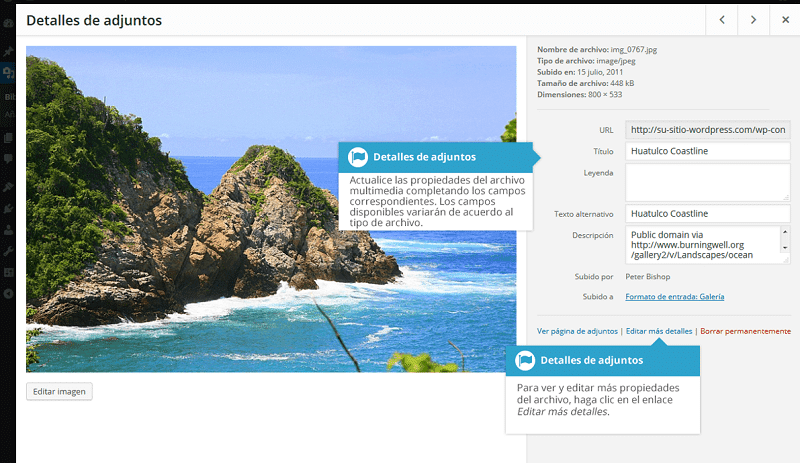Open Tools wrench icon in sidebar
This screenshot has width=800, height=463.
[x=8, y=251]
